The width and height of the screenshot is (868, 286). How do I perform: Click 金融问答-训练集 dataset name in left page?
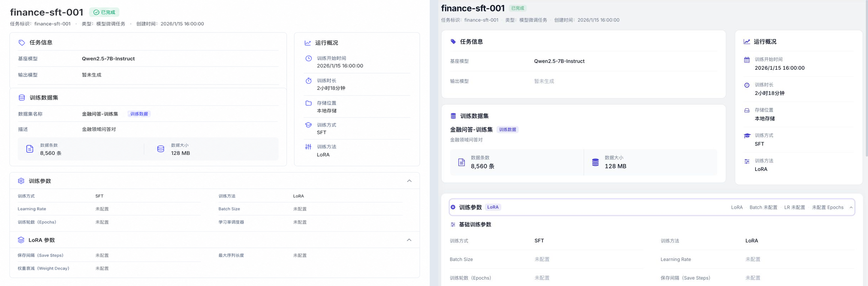(100, 114)
